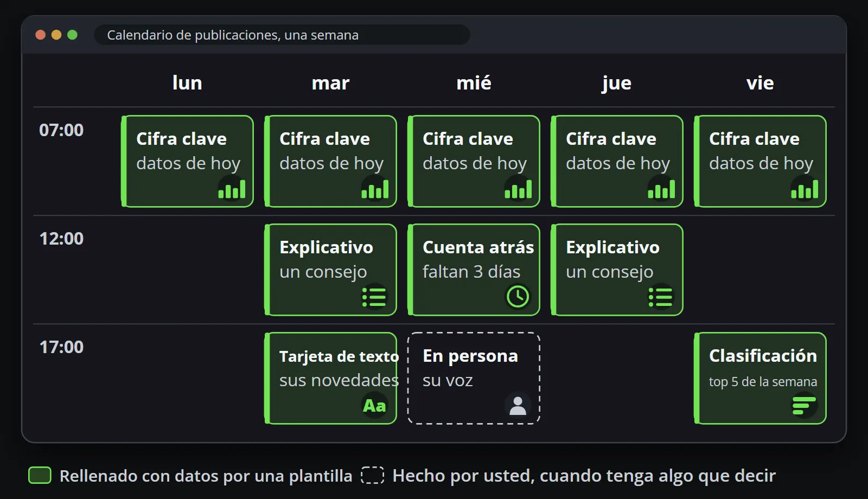868x499 pixels.
Task: Select the mié column header
Action: coord(474,83)
